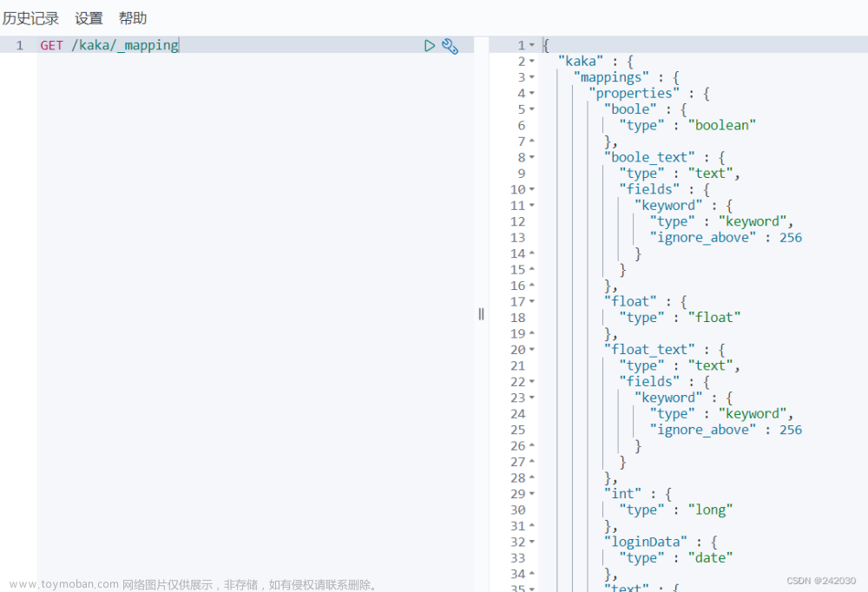The height and width of the screenshot is (592, 868).
Task: Fold the "fields" block at line 22
Action: coord(532,381)
